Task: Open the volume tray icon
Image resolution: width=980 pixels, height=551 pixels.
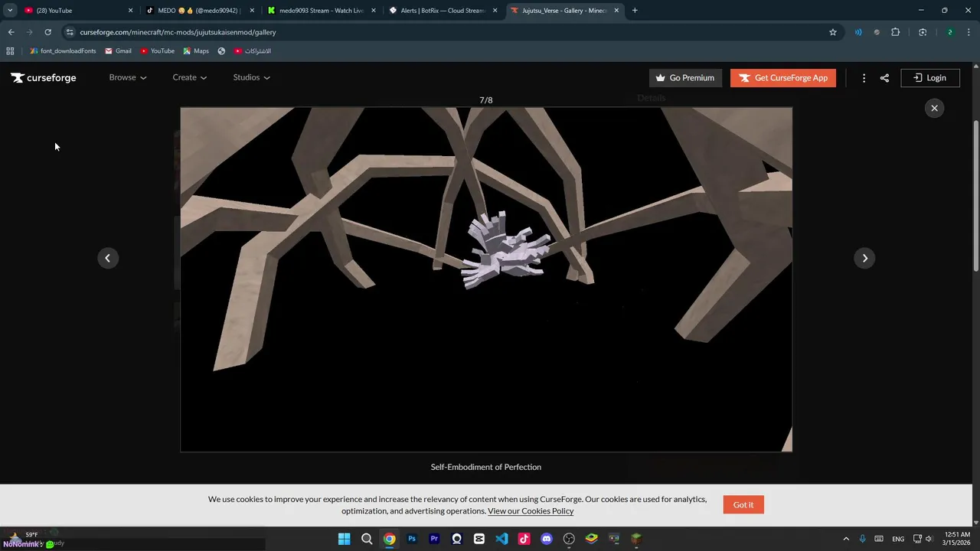Action: (x=929, y=539)
